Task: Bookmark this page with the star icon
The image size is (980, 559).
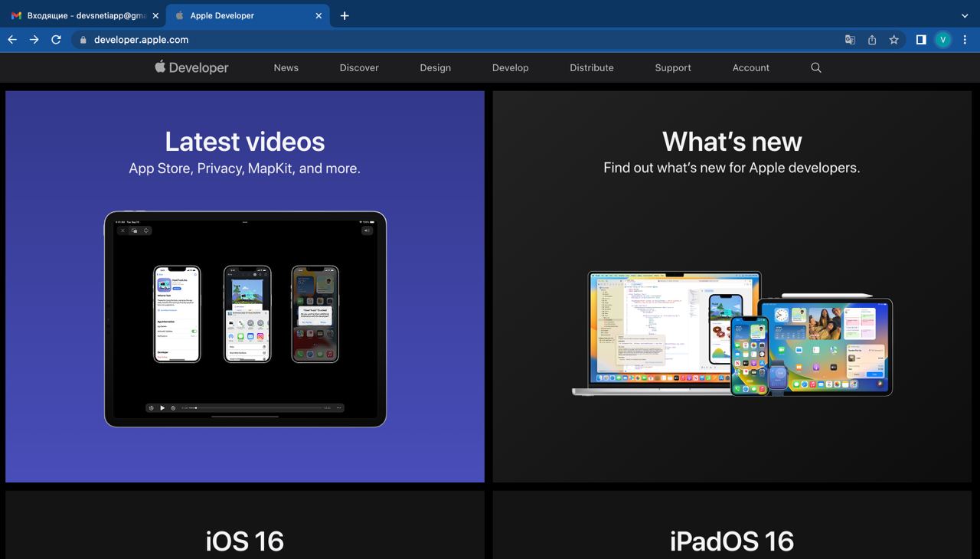Action: point(893,40)
